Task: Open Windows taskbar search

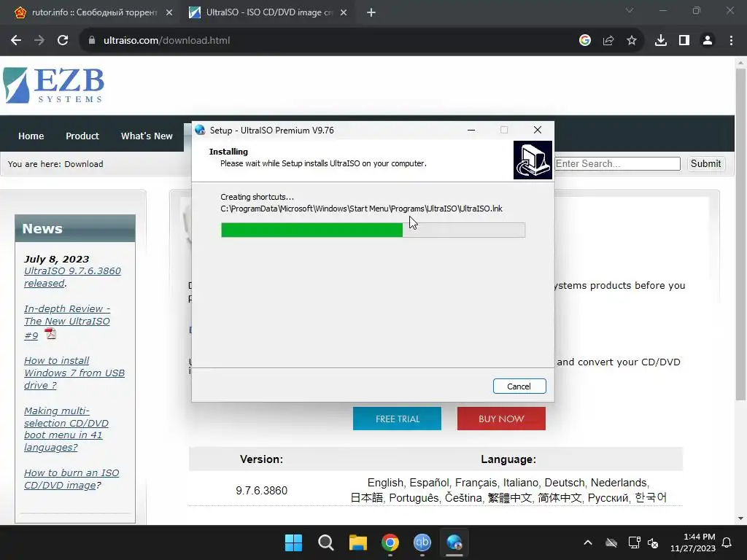Action: point(326,542)
